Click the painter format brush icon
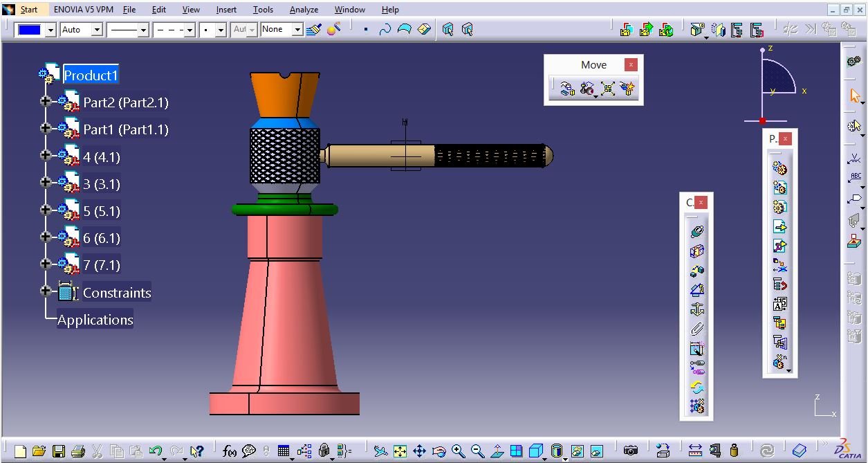 coord(313,29)
